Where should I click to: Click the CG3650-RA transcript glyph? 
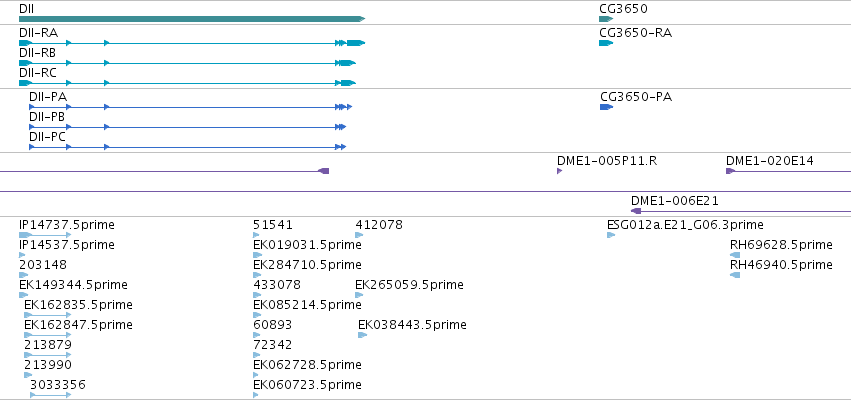(606, 43)
